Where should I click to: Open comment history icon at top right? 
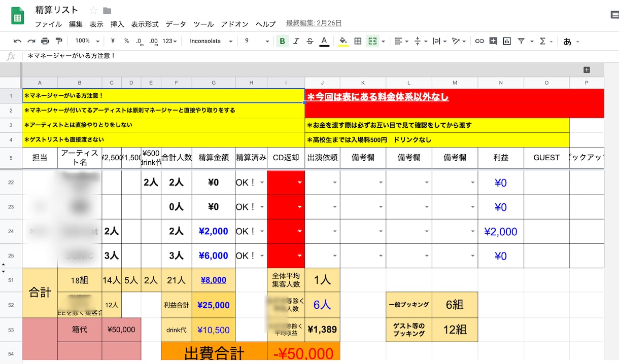614,15
